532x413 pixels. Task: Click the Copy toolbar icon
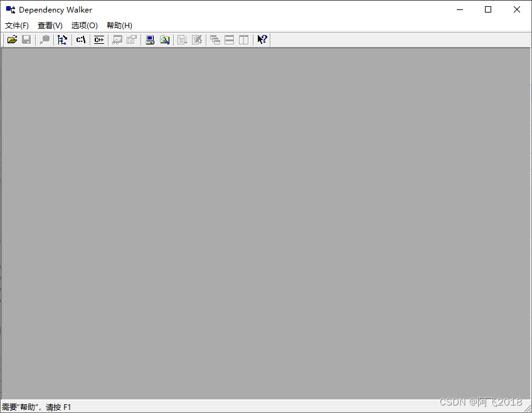[44, 39]
